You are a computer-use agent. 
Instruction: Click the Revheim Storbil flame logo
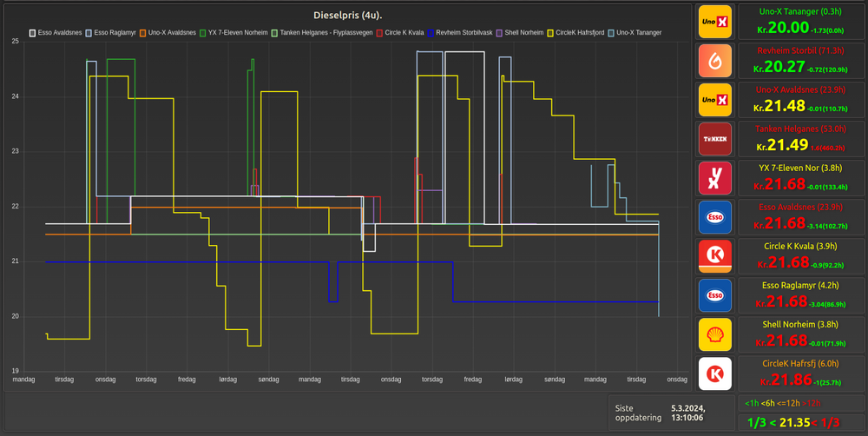(x=715, y=61)
